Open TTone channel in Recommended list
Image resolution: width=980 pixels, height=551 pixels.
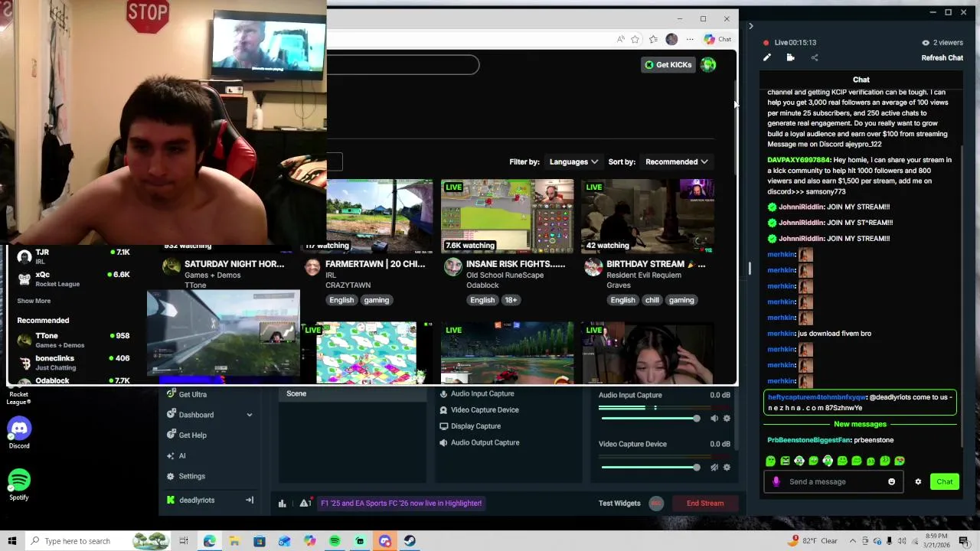[73, 340]
